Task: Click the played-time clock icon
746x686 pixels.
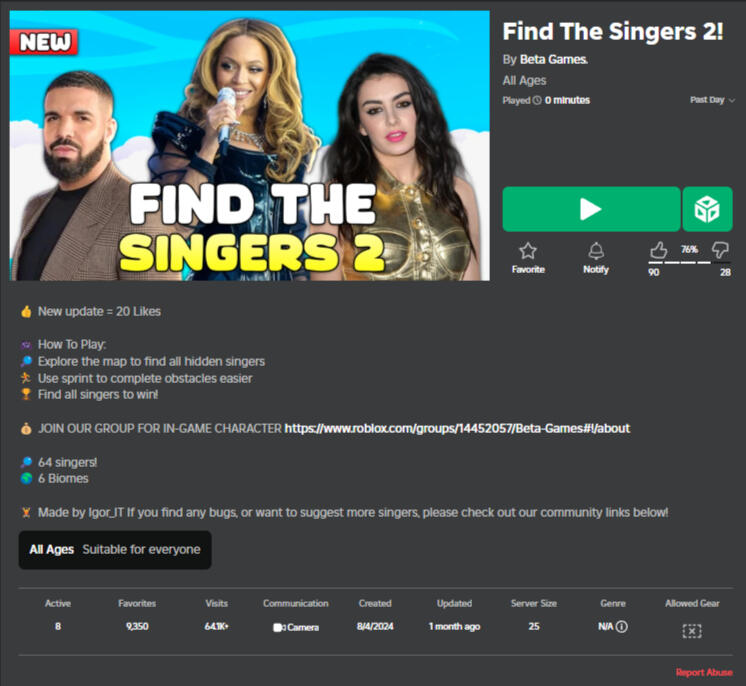Action: pyautogui.click(x=537, y=100)
